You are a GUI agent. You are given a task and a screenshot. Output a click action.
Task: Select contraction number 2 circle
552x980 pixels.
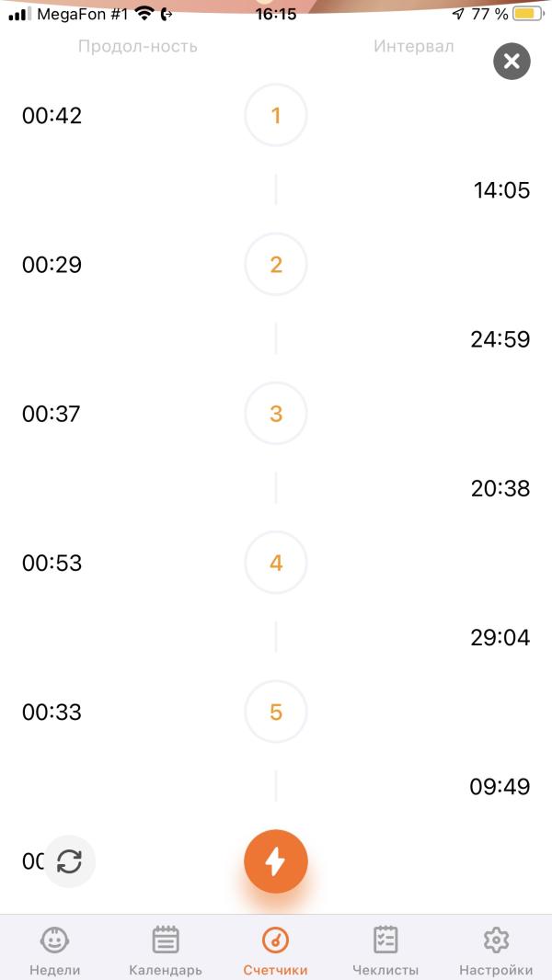click(x=276, y=265)
